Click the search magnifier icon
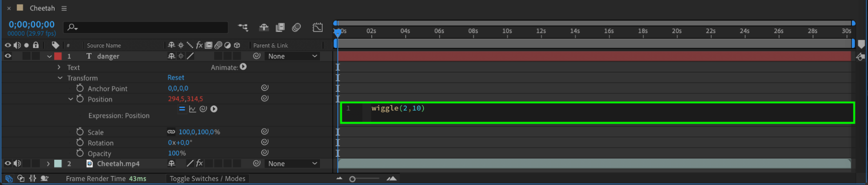 (72, 27)
